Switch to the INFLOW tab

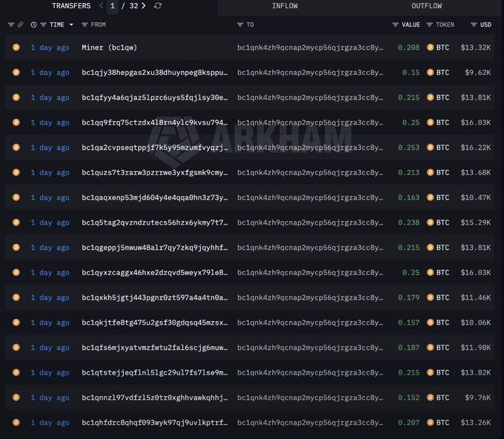click(285, 6)
